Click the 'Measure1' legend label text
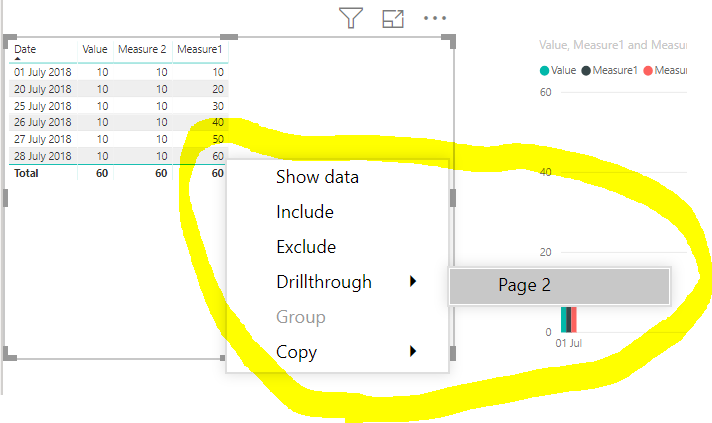The height and width of the screenshot is (423, 712). tap(615, 70)
